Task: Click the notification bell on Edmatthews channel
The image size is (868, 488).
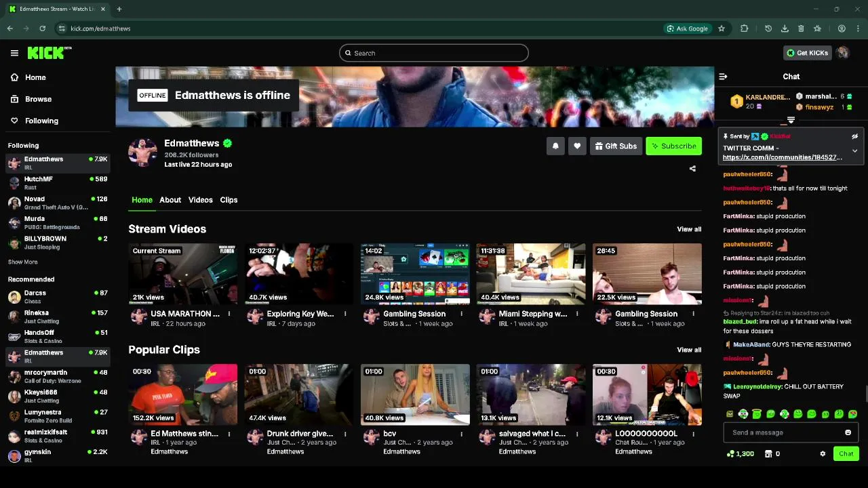Action: (555, 146)
